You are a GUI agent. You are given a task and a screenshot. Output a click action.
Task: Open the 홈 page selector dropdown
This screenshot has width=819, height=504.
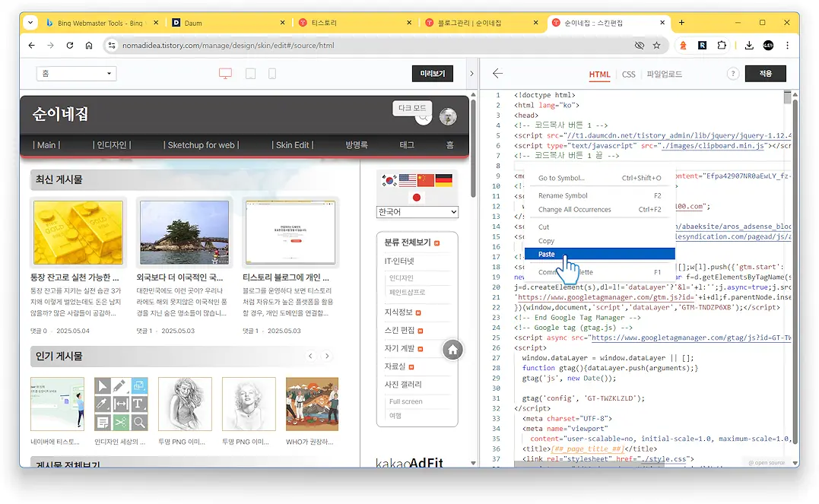click(x=76, y=74)
